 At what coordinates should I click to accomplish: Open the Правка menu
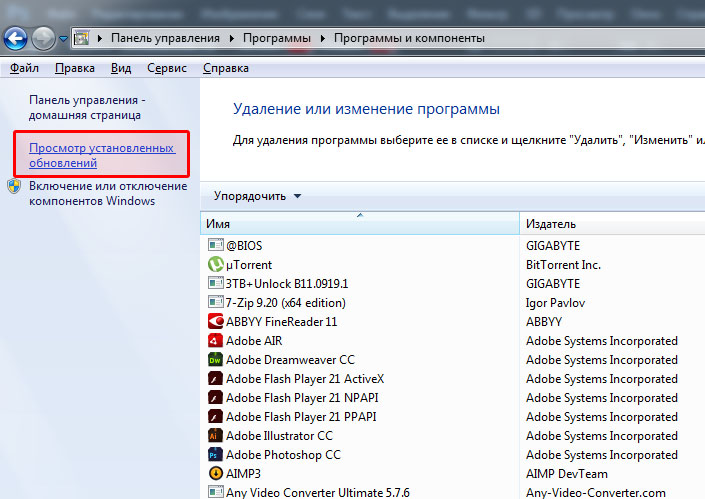[x=75, y=68]
